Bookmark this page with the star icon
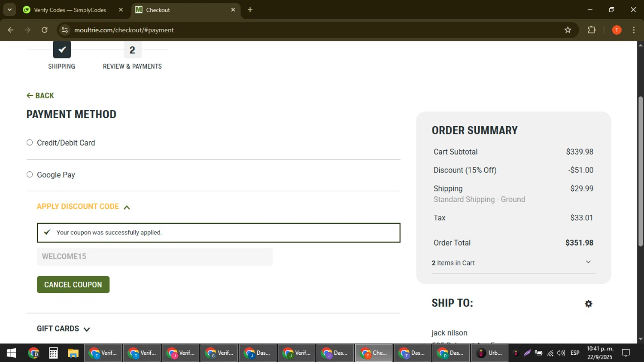The height and width of the screenshot is (362, 644). [568, 30]
